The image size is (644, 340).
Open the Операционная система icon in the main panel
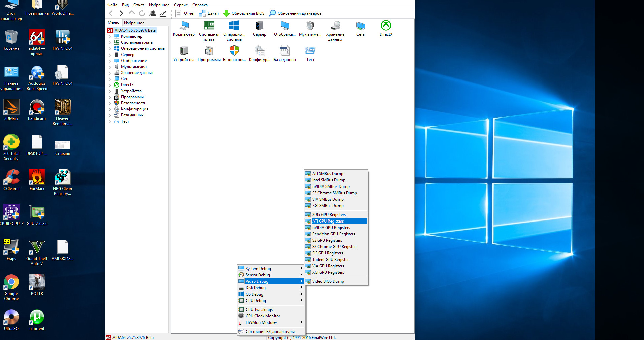[x=234, y=31]
